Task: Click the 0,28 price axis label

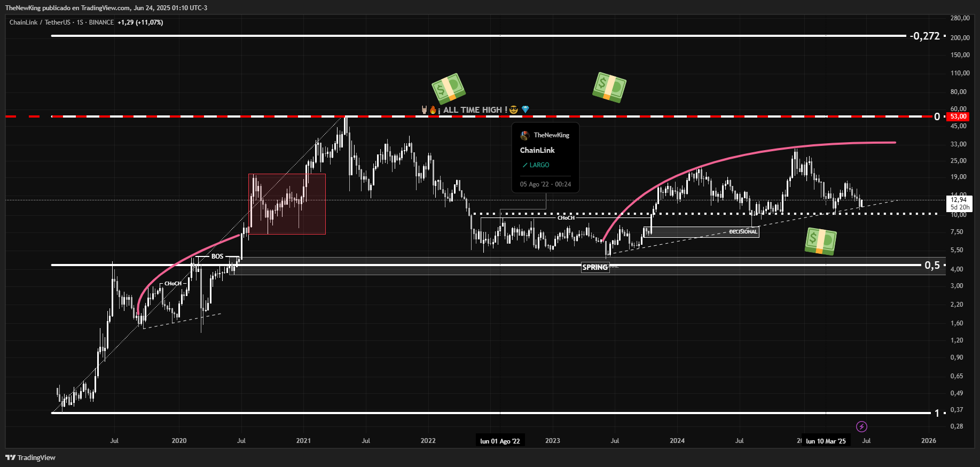Action: click(957, 426)
